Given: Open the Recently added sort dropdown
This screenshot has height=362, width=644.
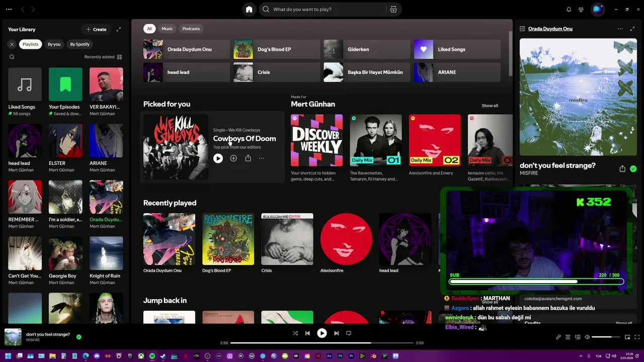Looking at the screenshot, I should (103, 57).
